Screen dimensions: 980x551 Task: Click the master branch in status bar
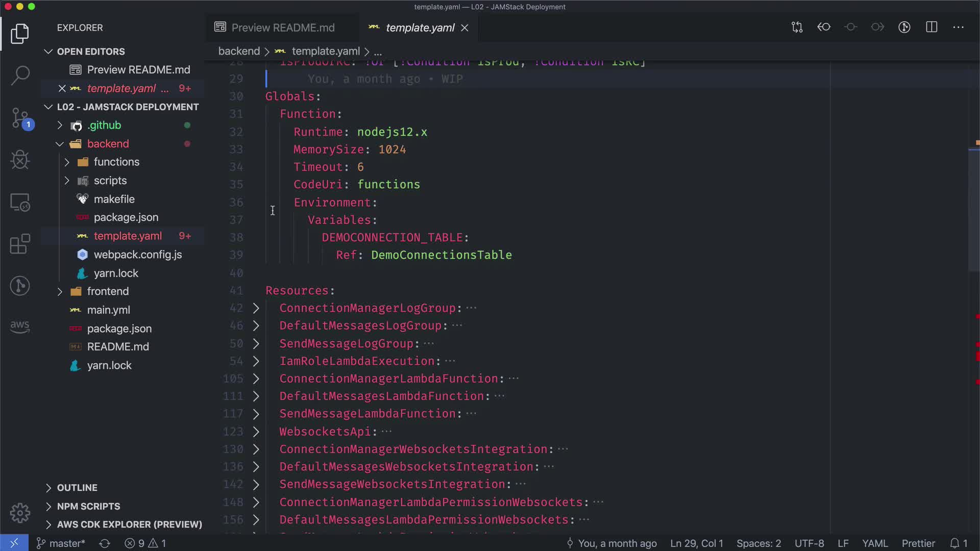[x=61, y=543]
